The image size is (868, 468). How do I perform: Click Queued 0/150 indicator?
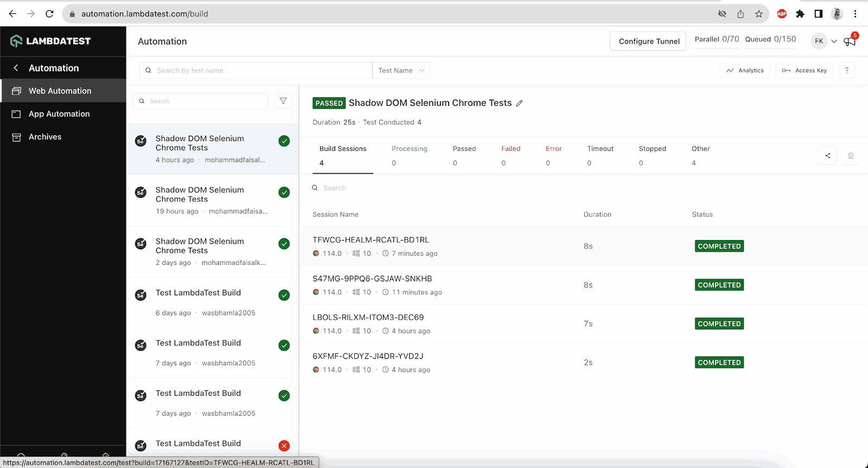coord(770,39)
